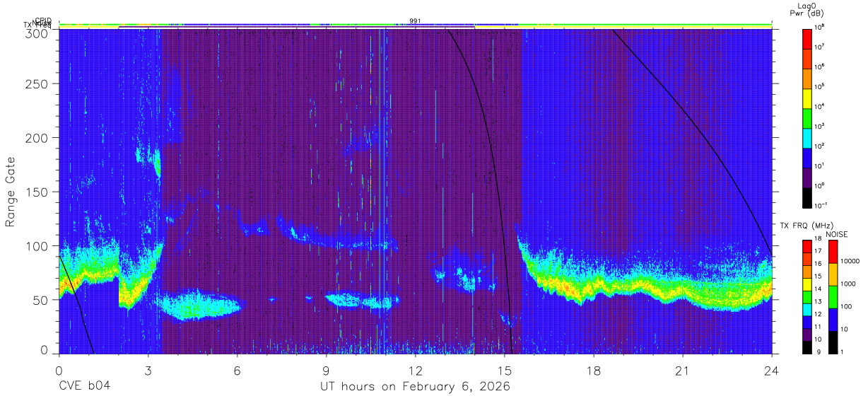
Task: Click hour '21' on the time axis
Action: point(682,370)
